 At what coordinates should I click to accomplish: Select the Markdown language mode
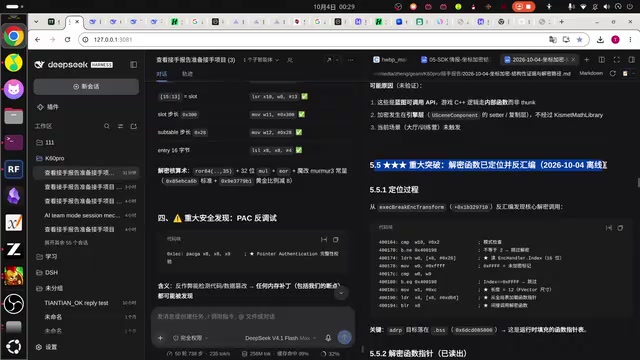(591, 73)
